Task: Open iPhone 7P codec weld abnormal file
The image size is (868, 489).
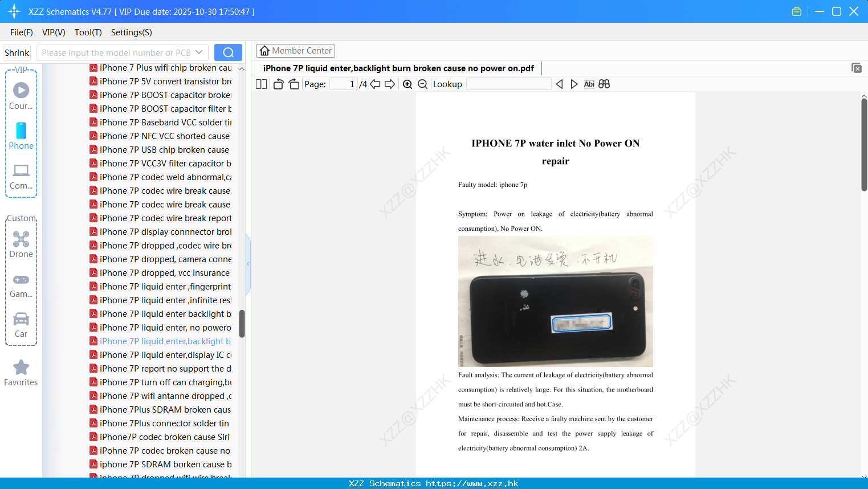Action: coord(161,177)
